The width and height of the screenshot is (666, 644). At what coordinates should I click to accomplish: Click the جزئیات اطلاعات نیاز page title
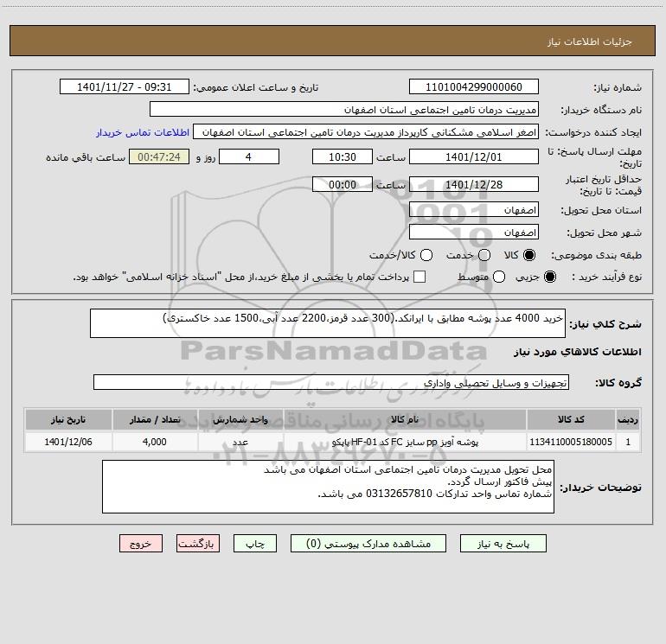point(590,41)
